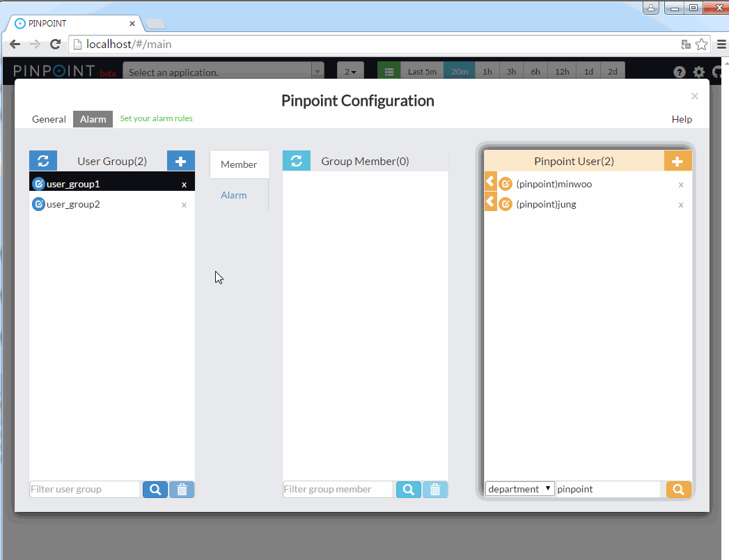Search Pinpoint users orange magnifier
The height and width of the screenshot is (560, 729).
(x=679, y=490)
